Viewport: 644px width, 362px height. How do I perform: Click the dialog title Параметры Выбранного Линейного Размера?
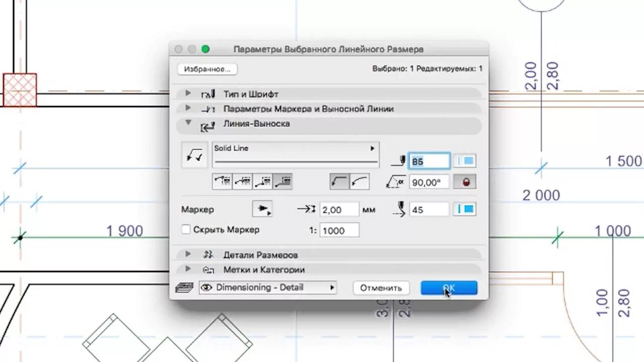[329, 49]
